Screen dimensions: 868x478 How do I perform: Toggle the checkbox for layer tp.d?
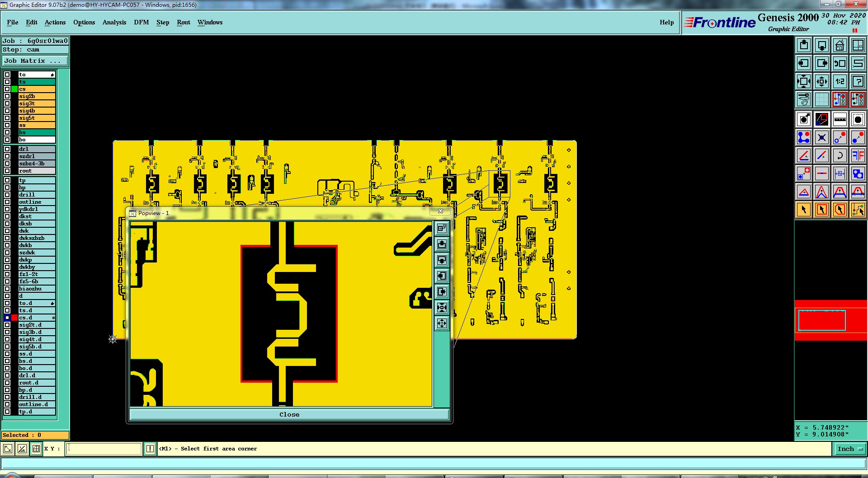pyautogui.click(x=7, y=412)
